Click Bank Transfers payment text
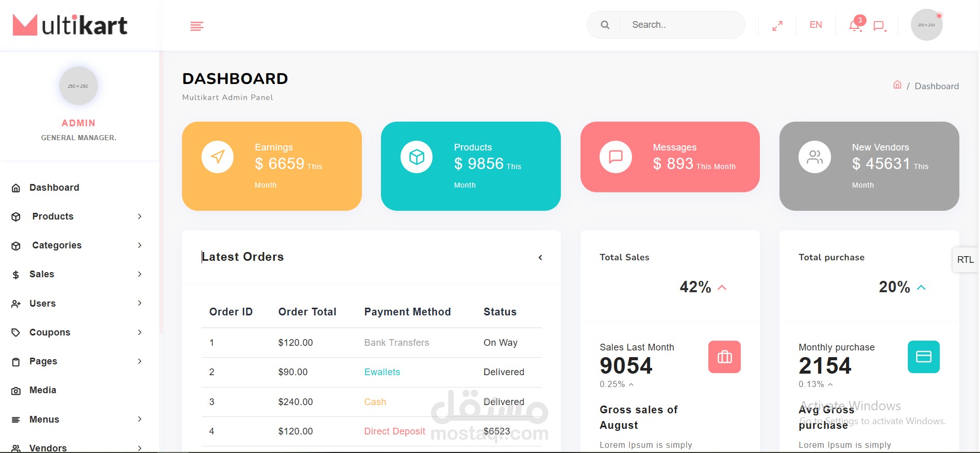This screenshot has height=453, width=980. 396,343
